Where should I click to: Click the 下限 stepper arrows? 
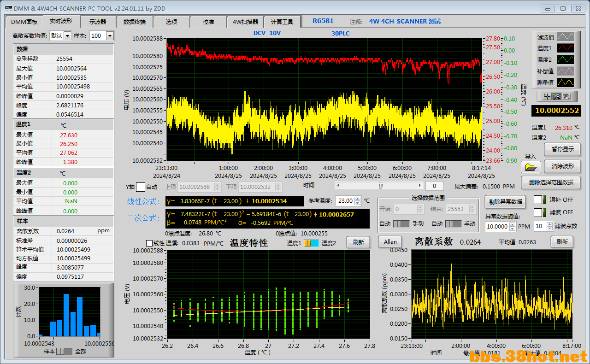(278, 187)
